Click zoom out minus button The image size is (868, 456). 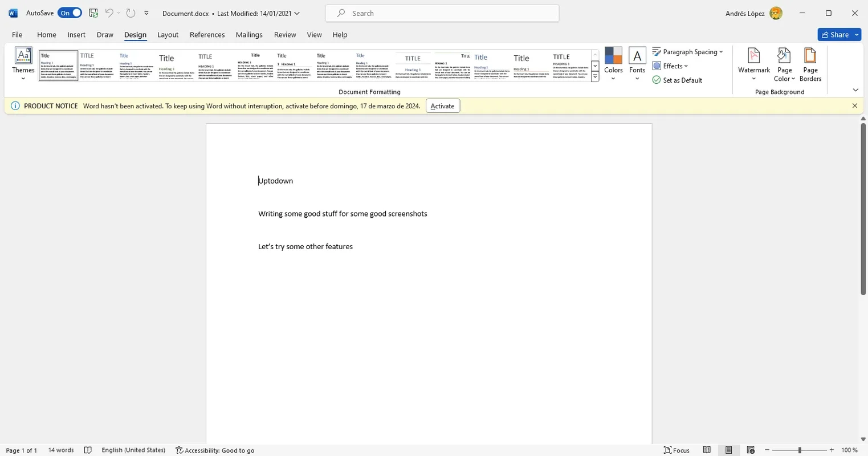tap(767, 450)
